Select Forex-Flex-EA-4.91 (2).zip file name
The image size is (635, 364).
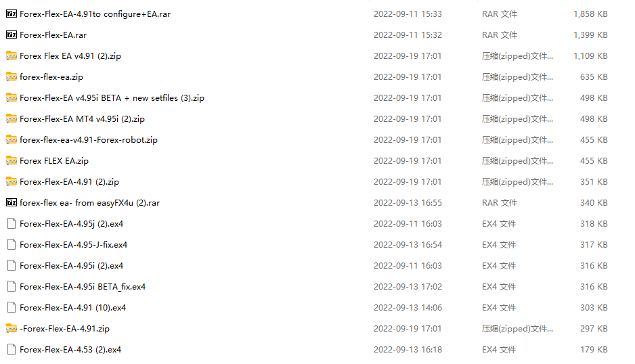tap(69, 182)
